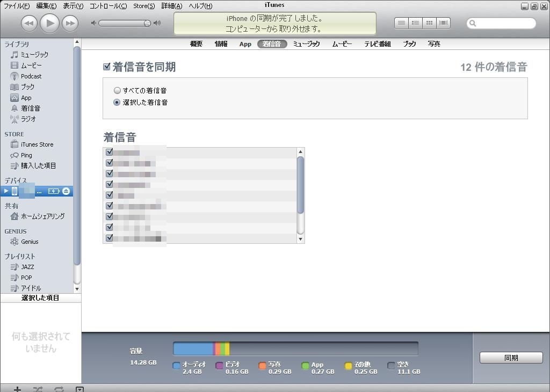Toggle the 着信音を同期 checkbox
Image resolution: width=550 pixels, height=392 pixels.
pos(107,67)
